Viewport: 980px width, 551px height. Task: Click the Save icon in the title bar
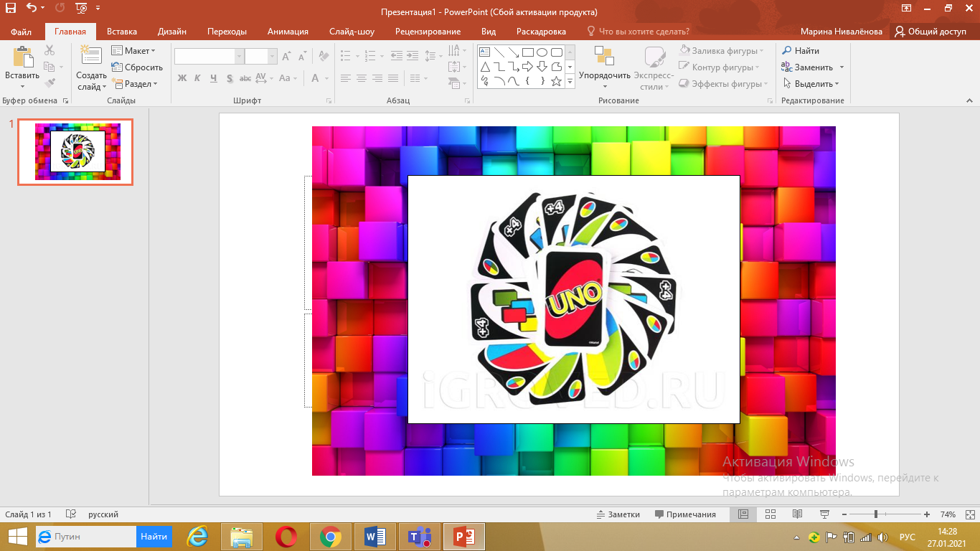coord(10,9)
